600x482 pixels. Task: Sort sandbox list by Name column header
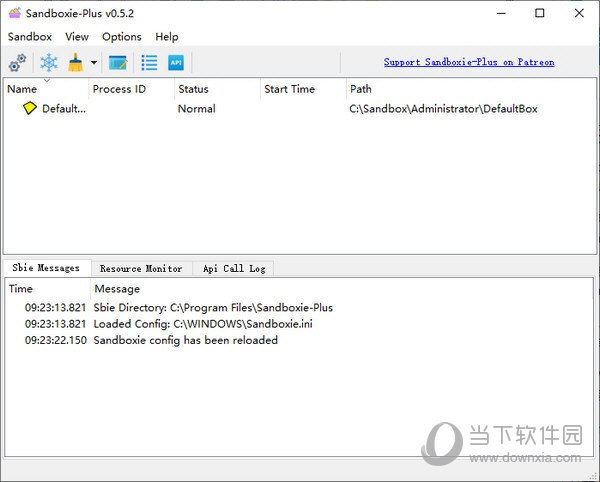point(22,89)
